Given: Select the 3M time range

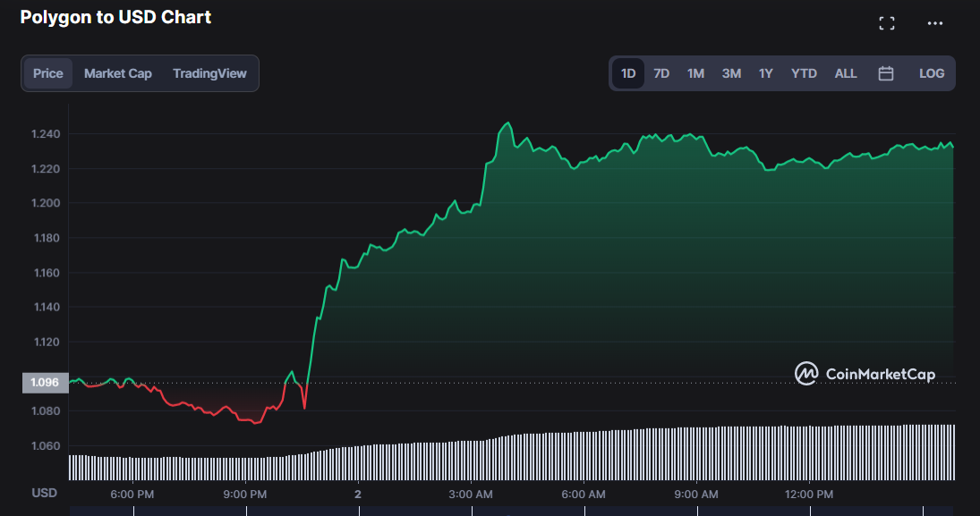Looking at the screenshot, I should 731,73.
